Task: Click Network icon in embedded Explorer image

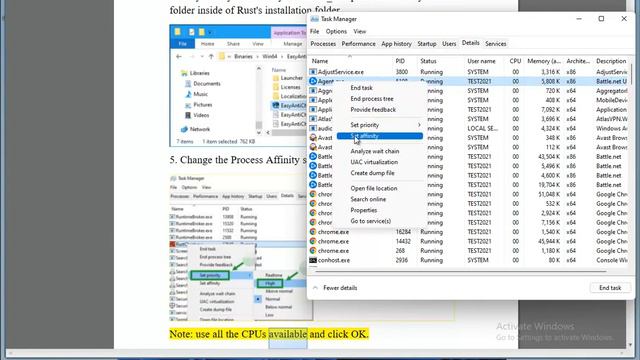Action: (184, 129)
